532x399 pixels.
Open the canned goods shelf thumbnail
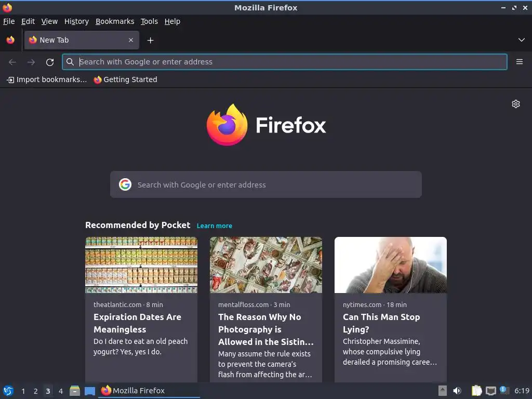(141, 265)
